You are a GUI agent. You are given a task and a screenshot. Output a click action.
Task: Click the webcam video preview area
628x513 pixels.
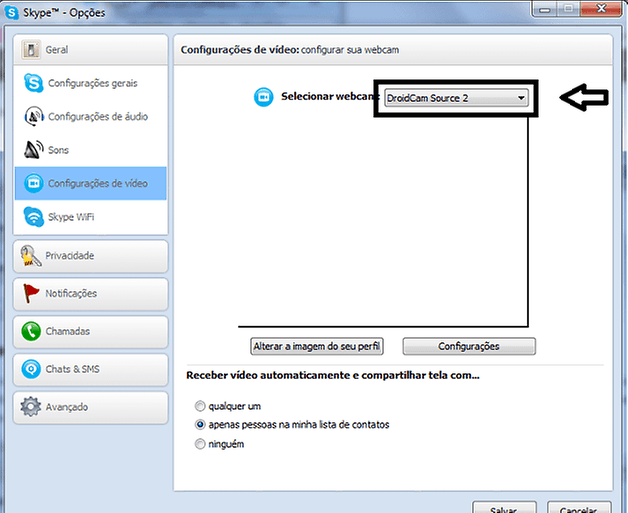(383, 222)
